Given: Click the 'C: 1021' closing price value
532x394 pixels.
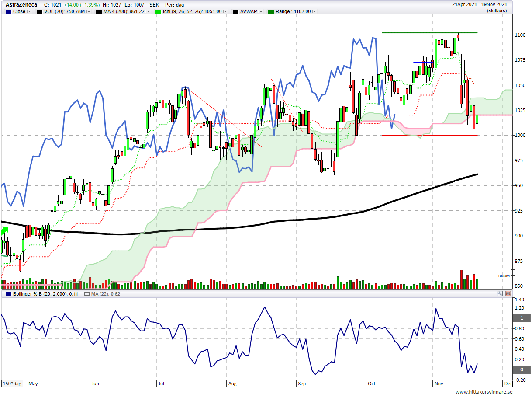Looking at the screenshot, I should [x=53, y=5].
